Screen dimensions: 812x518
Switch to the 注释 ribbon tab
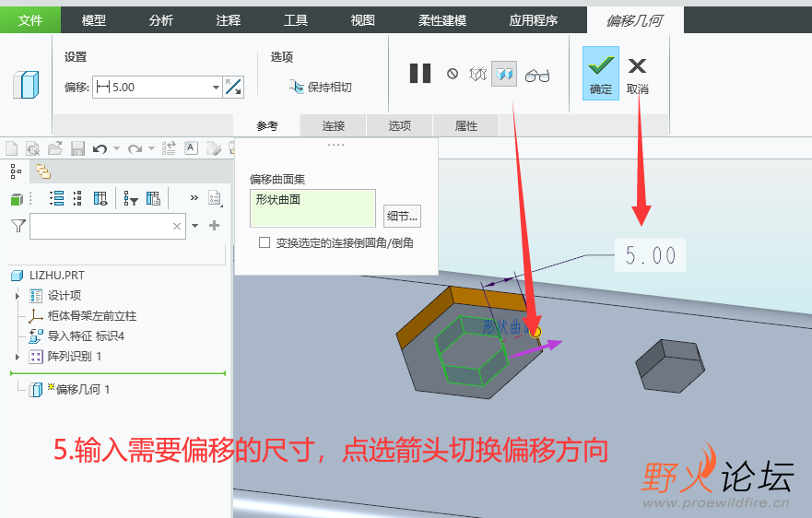pos(229,20)
